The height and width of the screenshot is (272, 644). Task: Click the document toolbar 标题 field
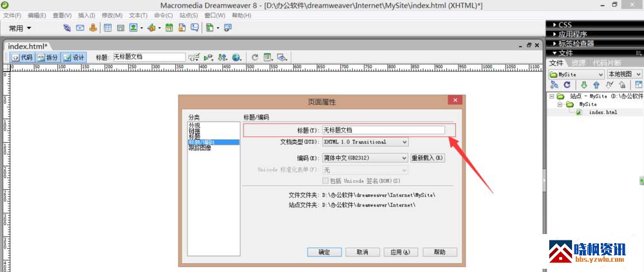[149, 57]
